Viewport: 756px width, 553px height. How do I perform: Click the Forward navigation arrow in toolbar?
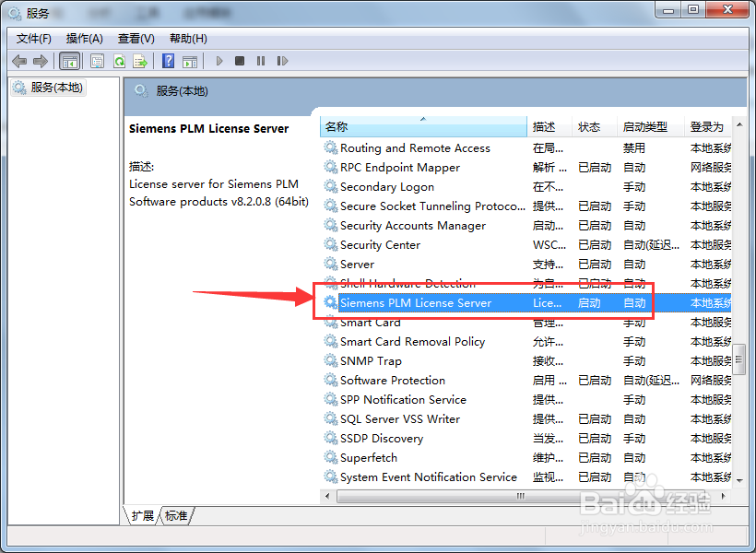click(x=41, y=61)
